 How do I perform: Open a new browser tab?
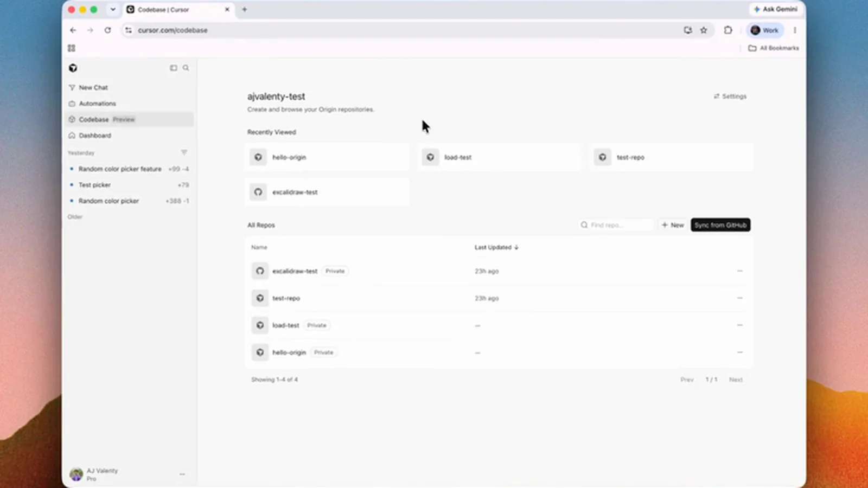245,9
